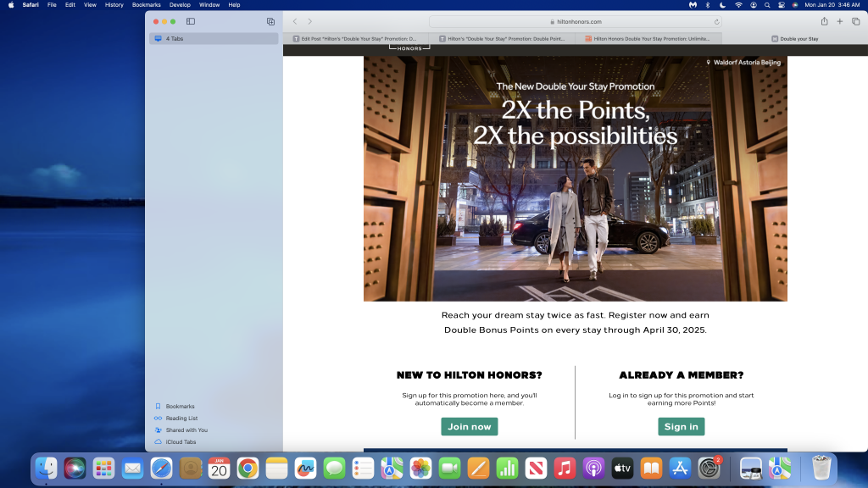Open Control Center icon

(782, 5)
